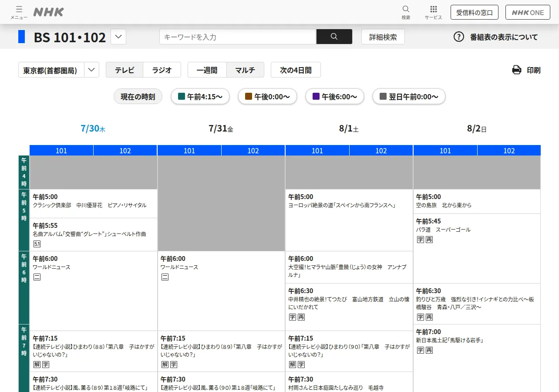This screenshot has height=392, width=559.
Task: Open the 検索 magnifier in the header
Action: [x=406, y=12]
